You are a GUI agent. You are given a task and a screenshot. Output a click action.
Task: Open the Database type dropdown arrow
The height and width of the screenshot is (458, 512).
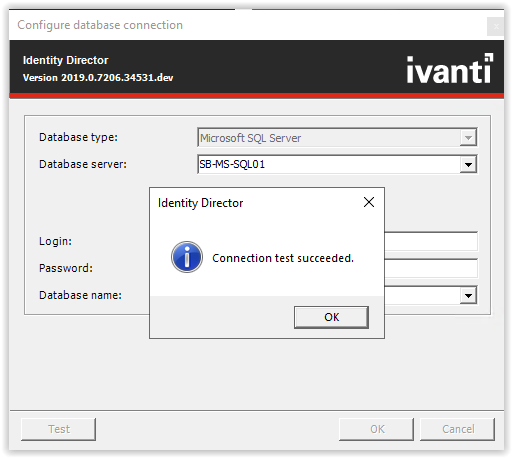(x=468, y=137)
